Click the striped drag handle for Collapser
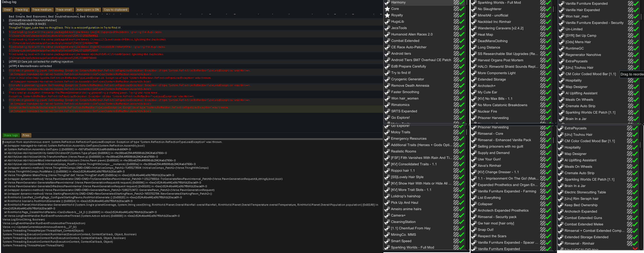The width and height of the screenshot is (644, 253). [543, 204]
